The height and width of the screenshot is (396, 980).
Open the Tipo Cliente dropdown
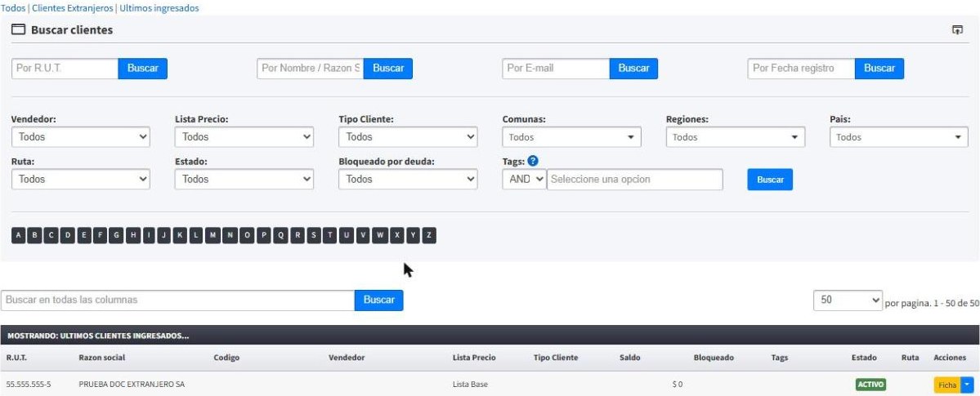408,137
